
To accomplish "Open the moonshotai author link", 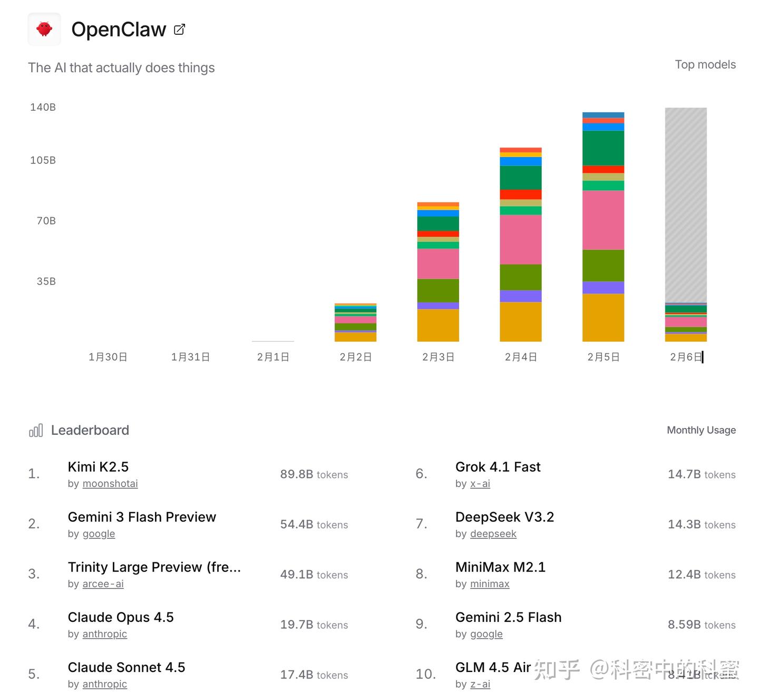I will [x=110, y=483].
